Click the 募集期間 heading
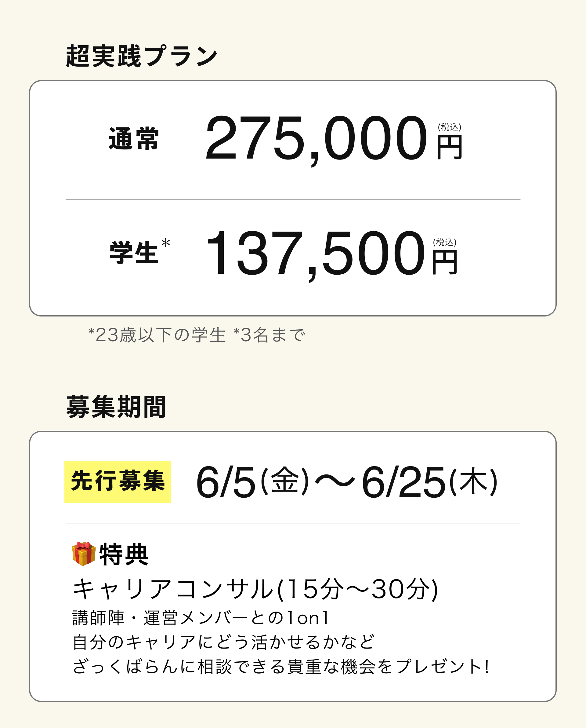Screen dimensions: 586x728 116,407
